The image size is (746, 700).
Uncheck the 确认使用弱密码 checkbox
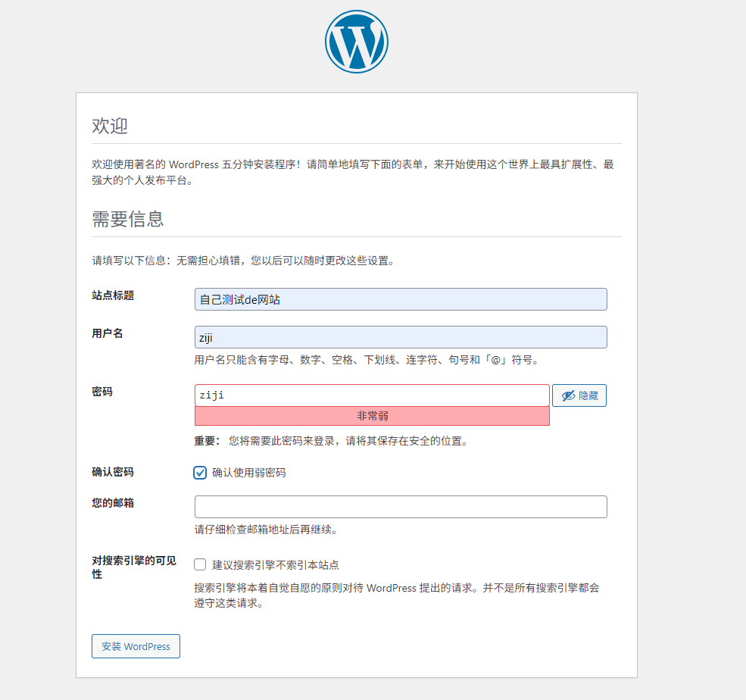(200, 473)
